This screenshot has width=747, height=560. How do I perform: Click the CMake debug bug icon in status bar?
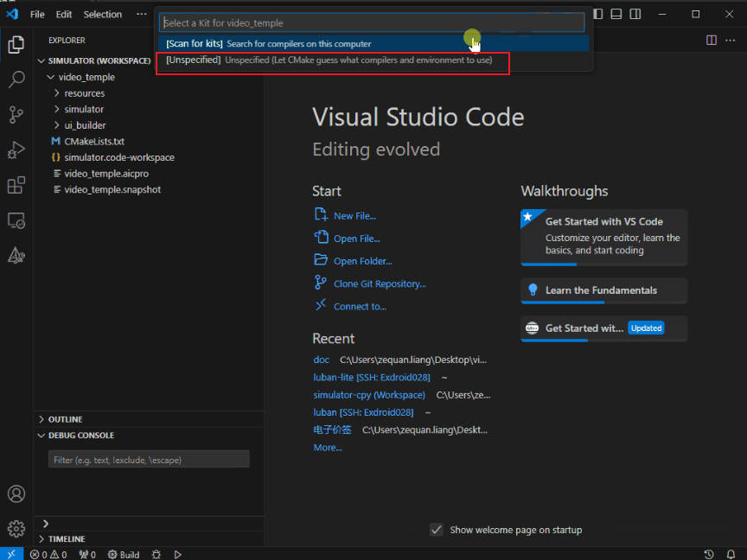pyautogui.click(x=156, y=554)
